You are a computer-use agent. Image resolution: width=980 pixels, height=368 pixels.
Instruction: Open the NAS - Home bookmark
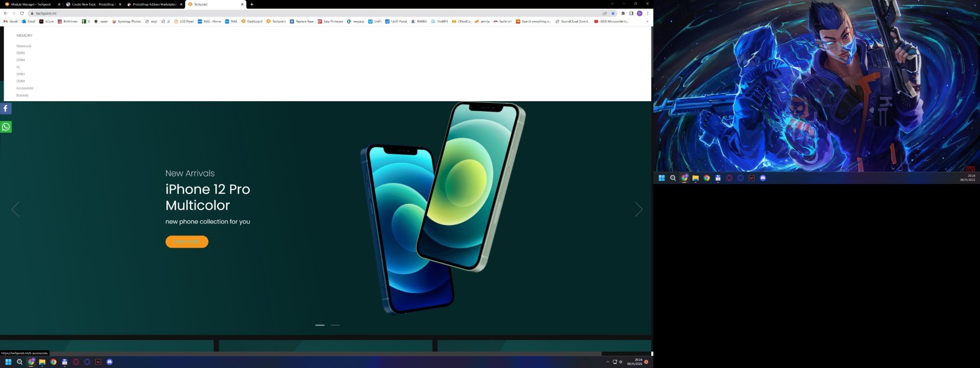pos(210,21)
